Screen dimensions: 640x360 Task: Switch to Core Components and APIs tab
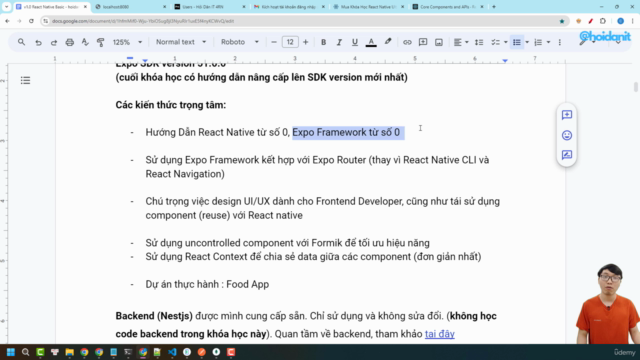(447, 7)
